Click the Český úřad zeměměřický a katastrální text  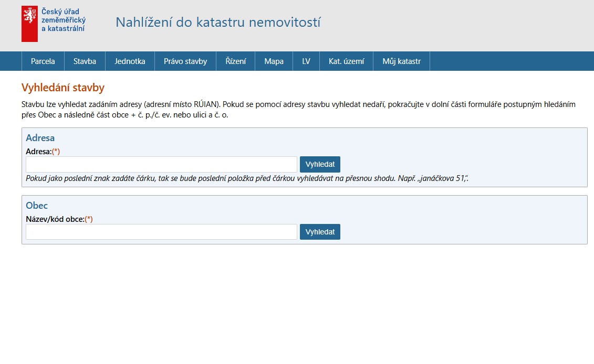coord(63,20)
